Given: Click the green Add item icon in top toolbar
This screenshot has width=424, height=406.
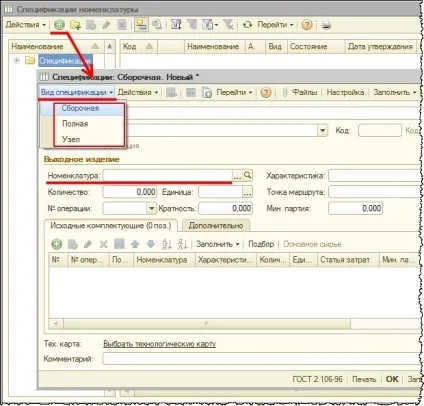Looking at the screenshot, I should pyautogui.click(x=59, y=25).
